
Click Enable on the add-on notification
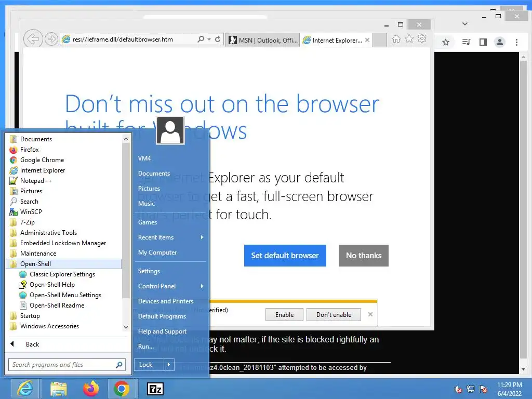click(x=284, y=315)
